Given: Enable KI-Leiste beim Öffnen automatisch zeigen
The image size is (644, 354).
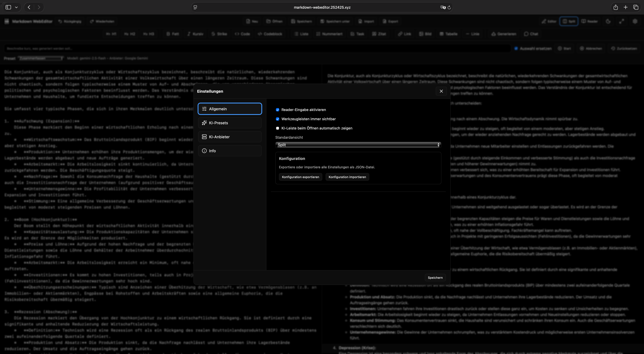Looking at the screenshot, I should point(278,128).
